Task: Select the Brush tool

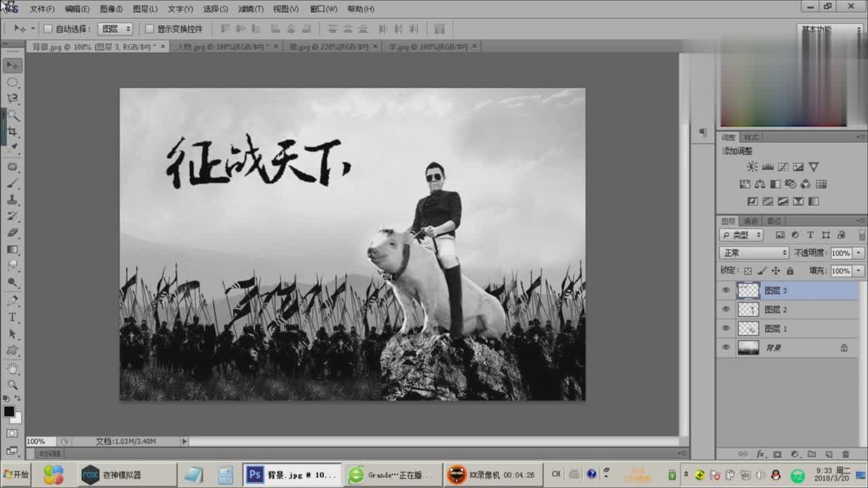Action: point(12,184)
